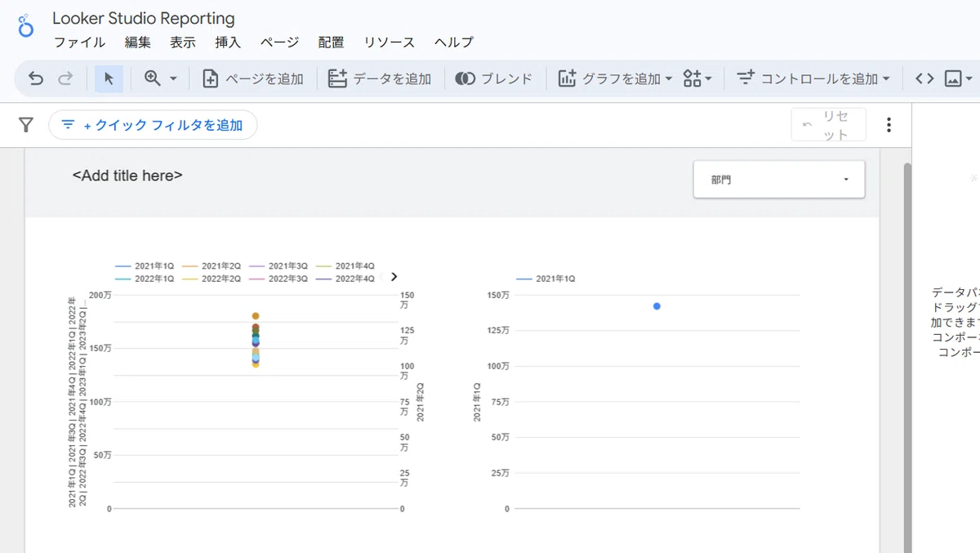Click the 2022年1Q legend entry

(145, 279)
